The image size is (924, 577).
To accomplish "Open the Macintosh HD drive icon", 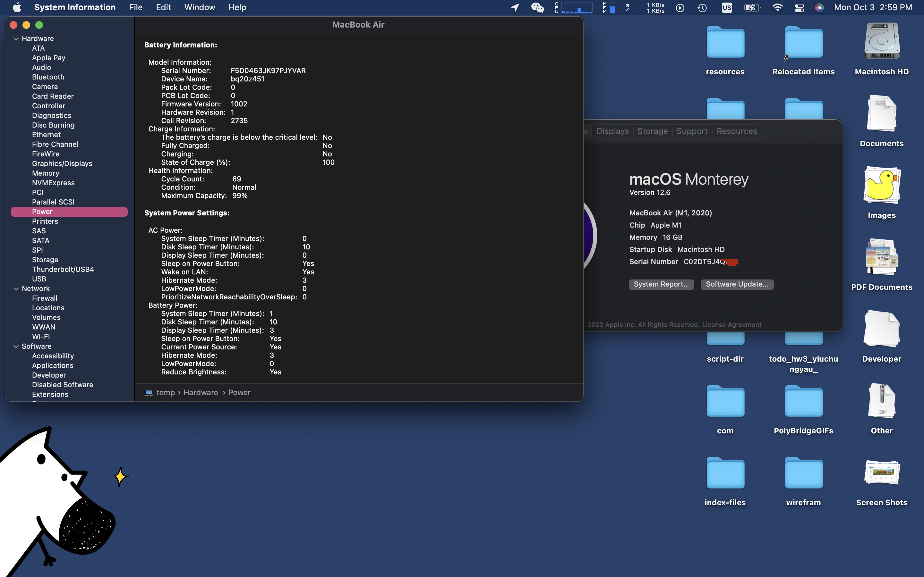I will (881, 42).
